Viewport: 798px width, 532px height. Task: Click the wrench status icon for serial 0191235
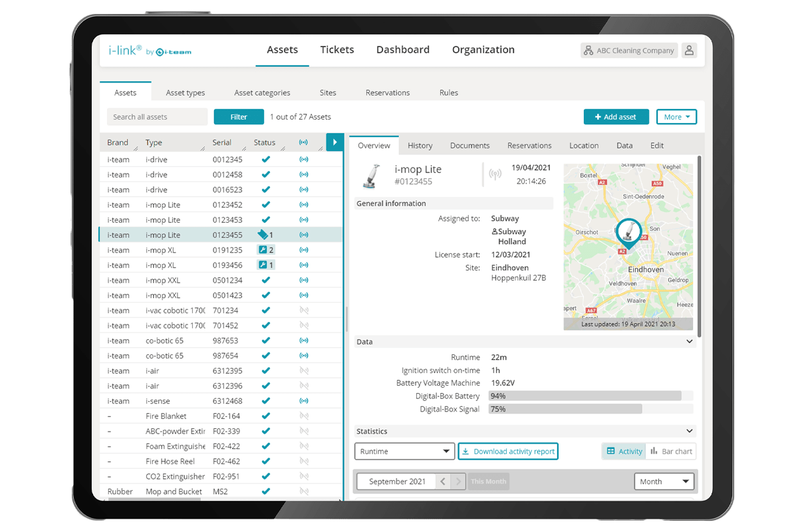pyautogui.click(x=263, y=250)
